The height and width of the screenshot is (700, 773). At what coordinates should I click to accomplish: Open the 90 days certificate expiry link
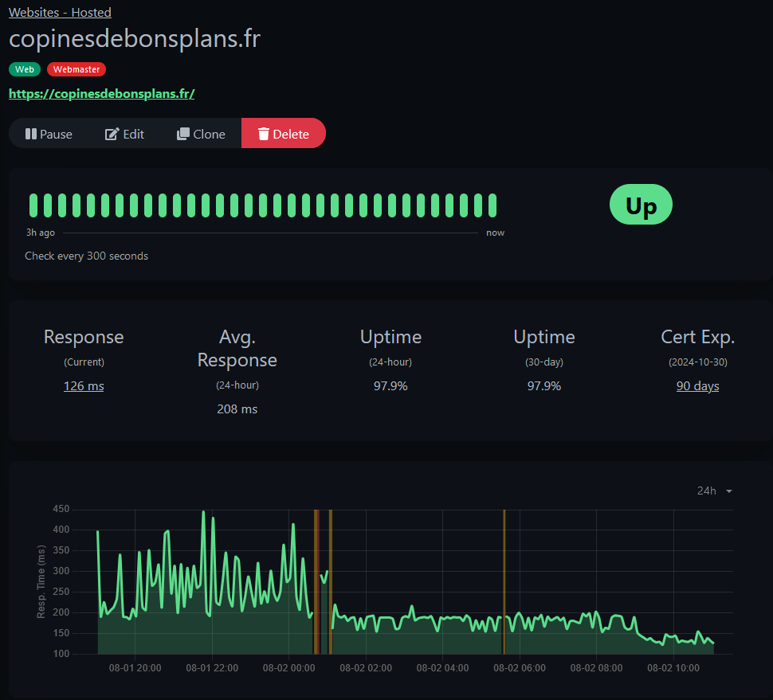pyautogui.click(x=697, y=385)
